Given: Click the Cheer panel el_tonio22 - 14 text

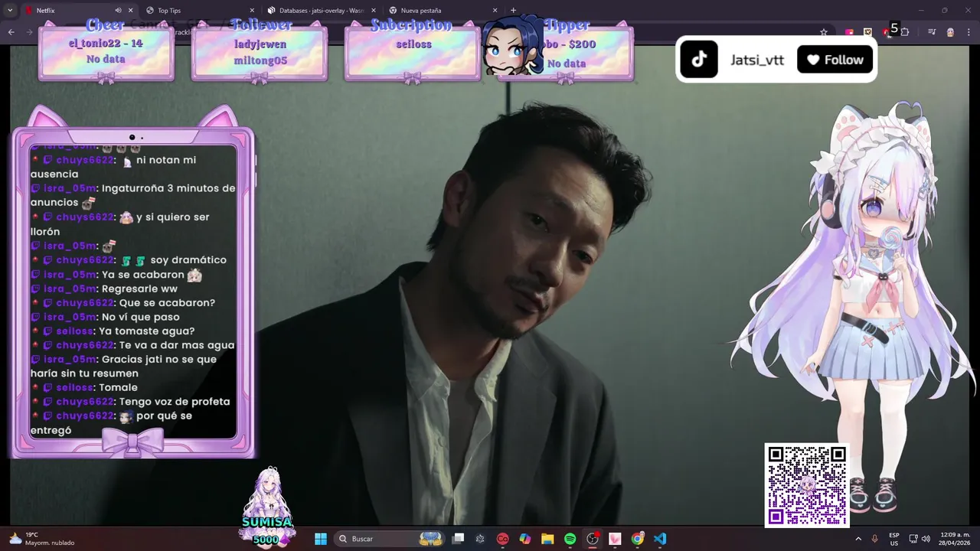Looking at the screenshot, I should (x=106, y=44).
